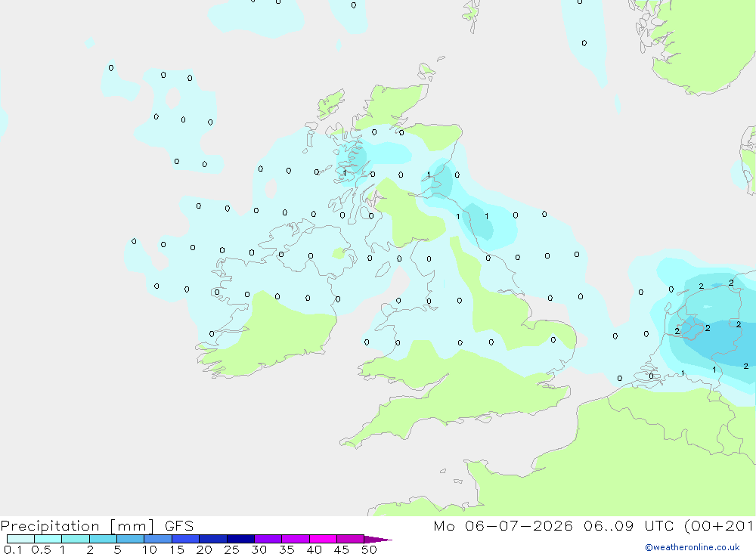The width and height of the screenshot is (756, 554).
Task: Pick the 45–50 mm dark magenta swatch
Action: click(350, 539)
